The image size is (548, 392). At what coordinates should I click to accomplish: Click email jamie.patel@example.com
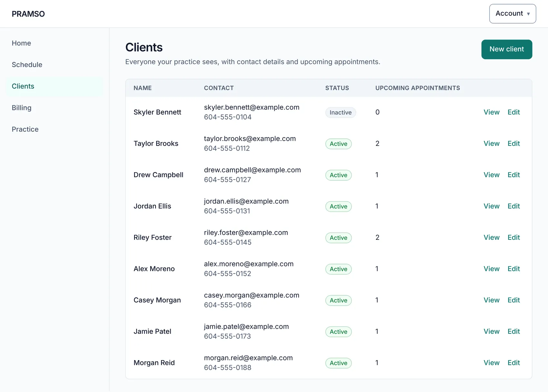coord(246,326)
